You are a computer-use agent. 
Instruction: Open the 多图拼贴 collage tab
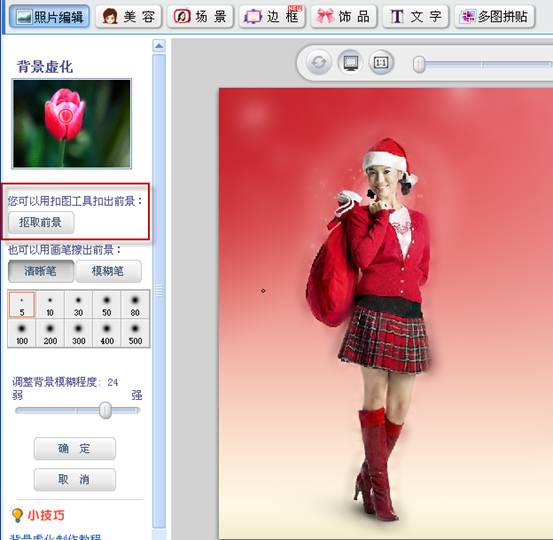[494, 16]
